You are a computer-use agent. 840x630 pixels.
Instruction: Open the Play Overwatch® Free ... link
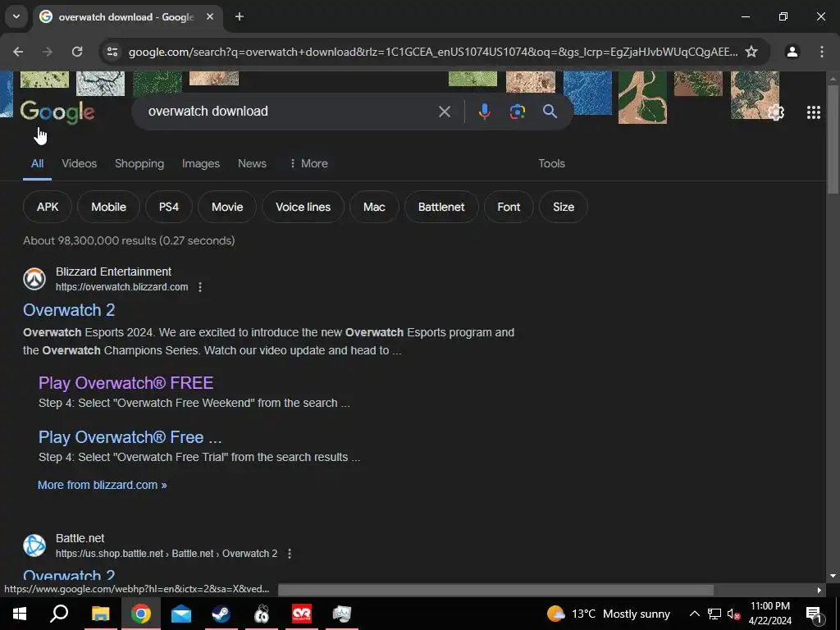pos(130,437)
